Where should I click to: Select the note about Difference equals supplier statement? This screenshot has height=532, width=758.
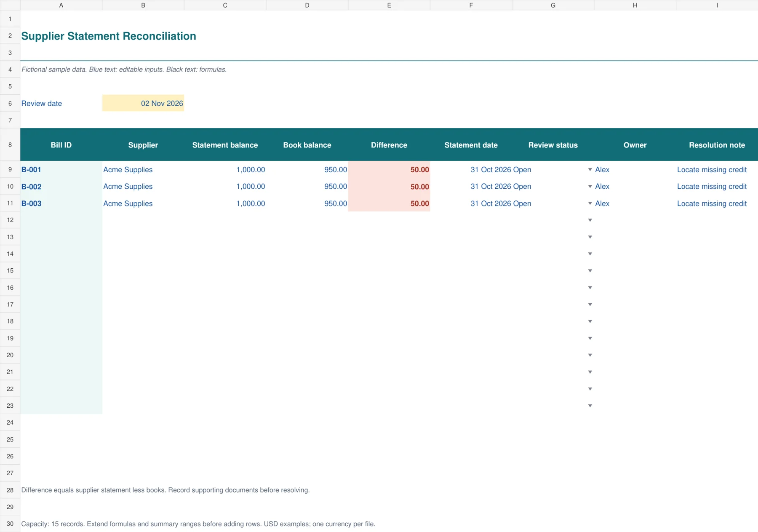coord(165,490)
